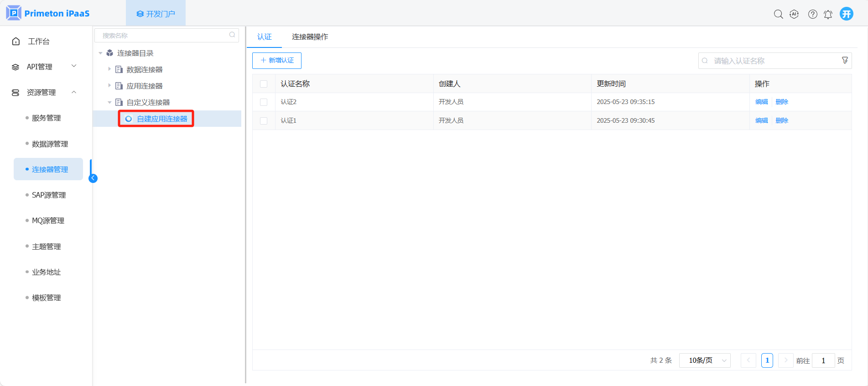Click the filter funnel icon
The height and width of the screenshot is (386, 868).
(845, 60)
